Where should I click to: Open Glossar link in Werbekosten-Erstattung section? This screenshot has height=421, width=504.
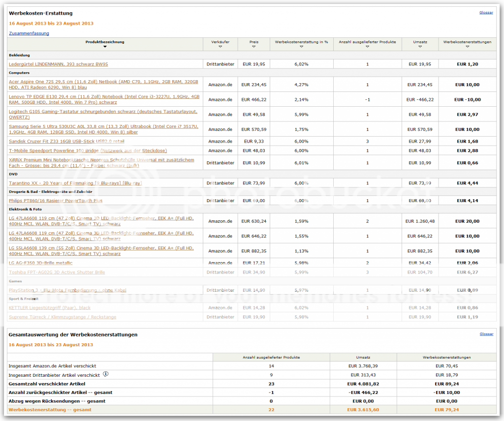(x=486, y=12)
